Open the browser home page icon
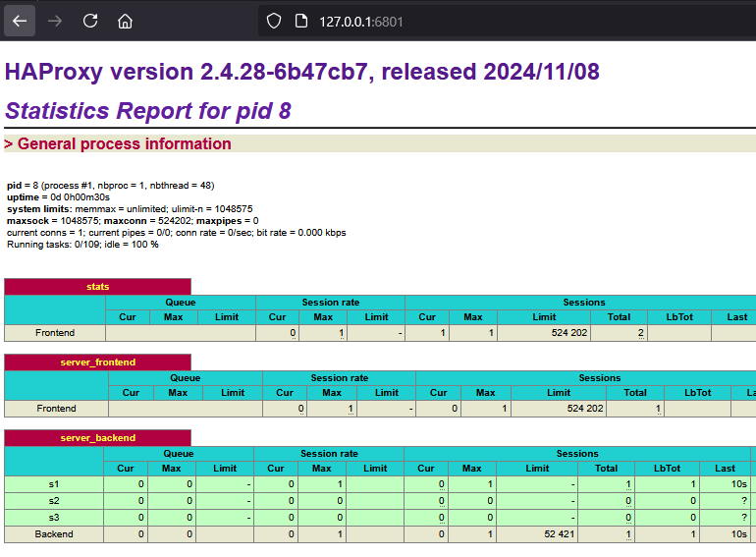 [126, 22]
